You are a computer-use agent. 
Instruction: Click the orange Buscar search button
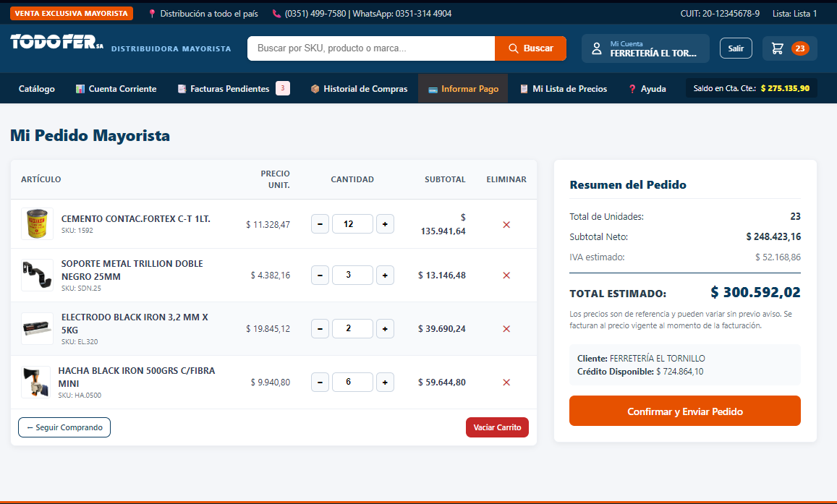530,48
